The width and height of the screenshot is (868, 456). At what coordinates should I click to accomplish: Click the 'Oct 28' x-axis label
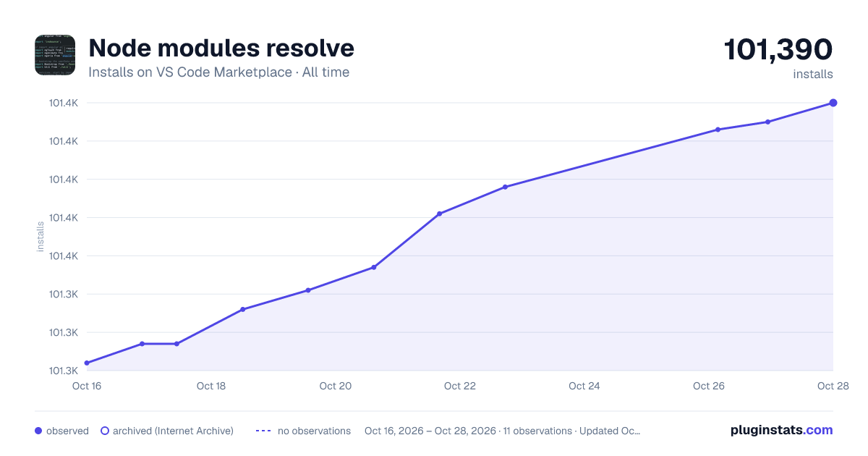pyautogui.click(x=833, y=386)
